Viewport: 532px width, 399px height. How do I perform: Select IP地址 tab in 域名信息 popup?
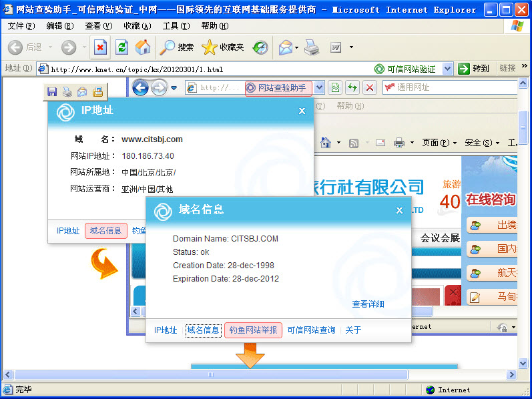pyautogui.click(x=166, y=330)
